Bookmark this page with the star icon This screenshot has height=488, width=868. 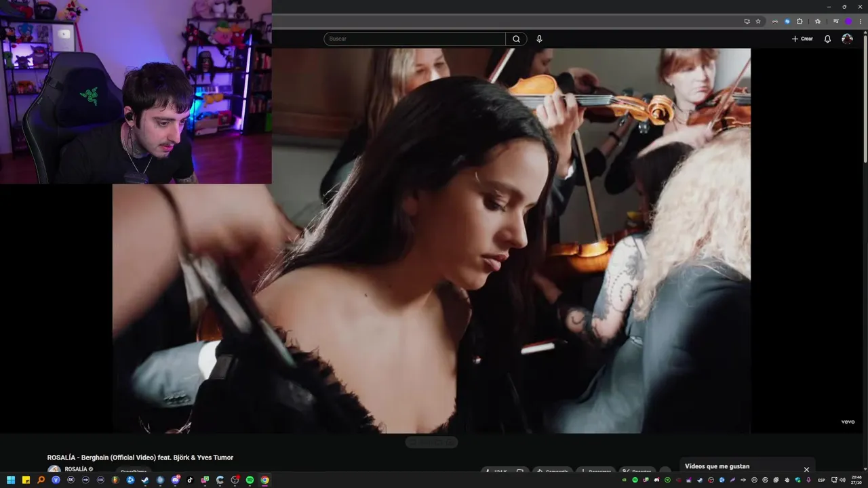point(758,21)
